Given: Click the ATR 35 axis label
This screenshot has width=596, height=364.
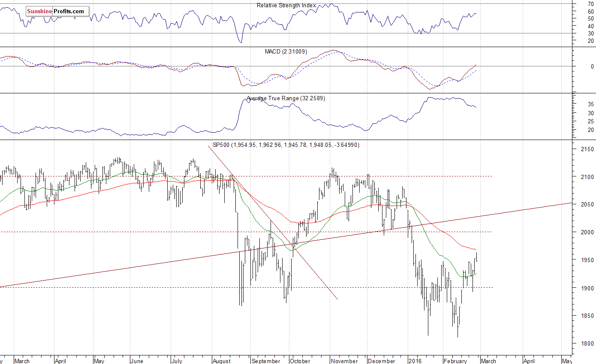Looking at the screenshot, I should pos(591,104).
